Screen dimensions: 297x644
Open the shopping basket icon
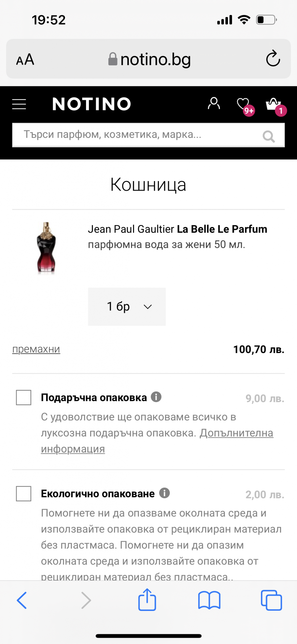[x=273, y=104]
